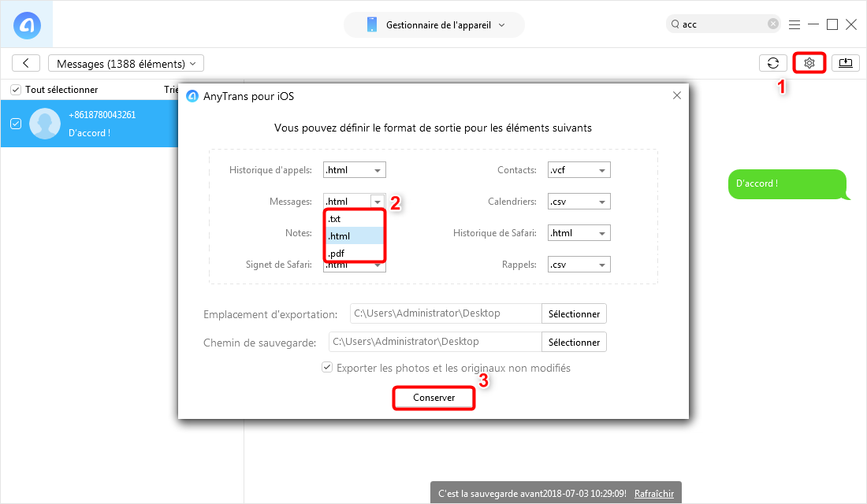Clear the search field text

pyautogui.click(x=773, y=24)
